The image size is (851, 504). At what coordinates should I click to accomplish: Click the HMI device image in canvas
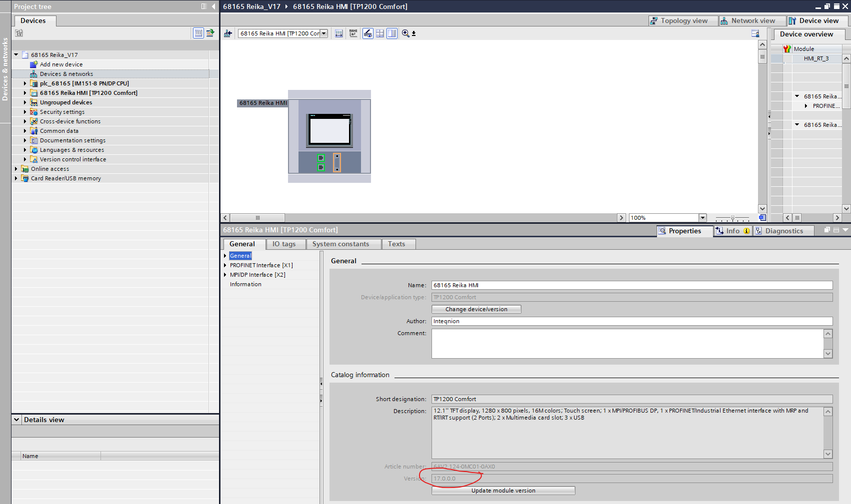329,130
